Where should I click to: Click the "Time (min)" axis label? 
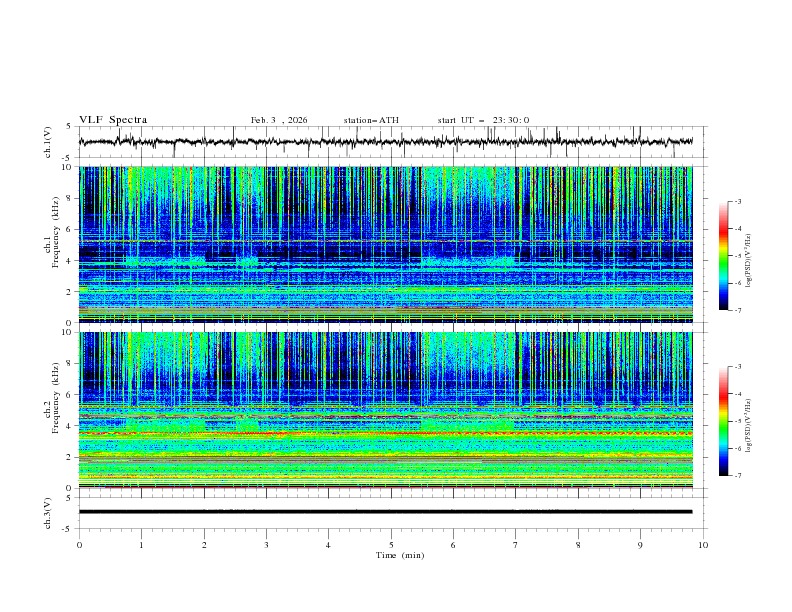(x=400, y=555)
